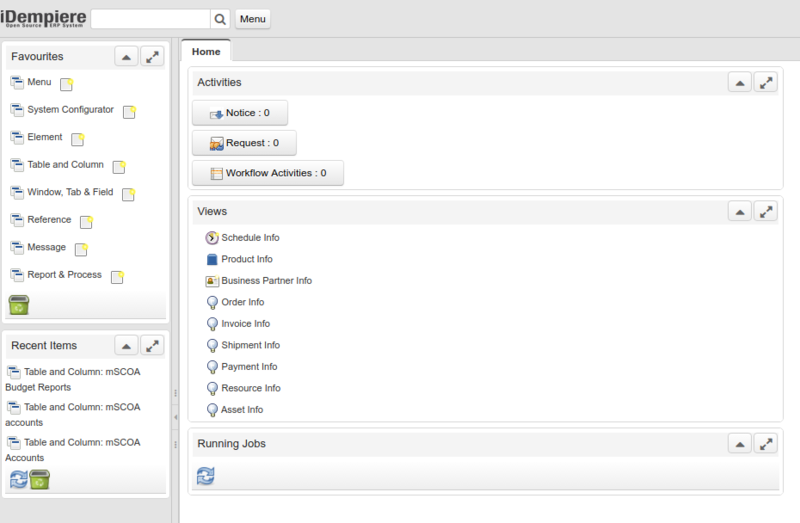Collapse the Favourites panel
800x523 pixels.
coord(126,57)
